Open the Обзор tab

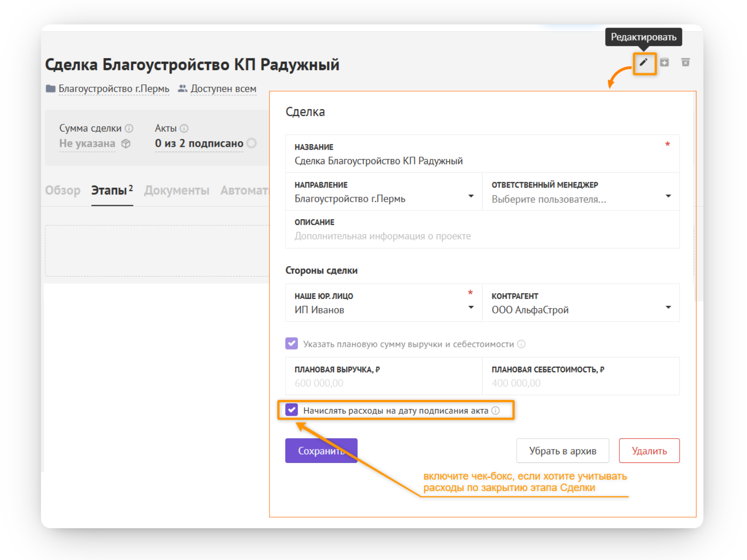(x=63, y=191)
